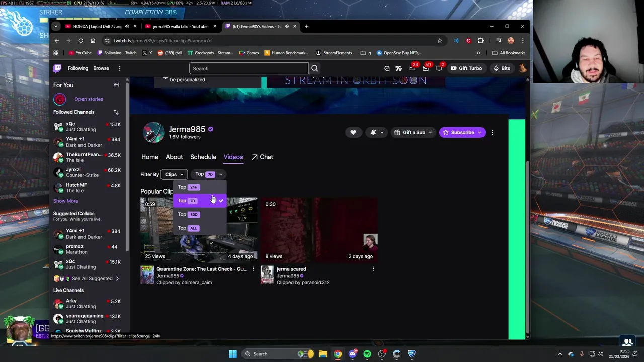
Task: Open Quarantine Zone clip thumbnail
Action: click(x=199, y=230)
